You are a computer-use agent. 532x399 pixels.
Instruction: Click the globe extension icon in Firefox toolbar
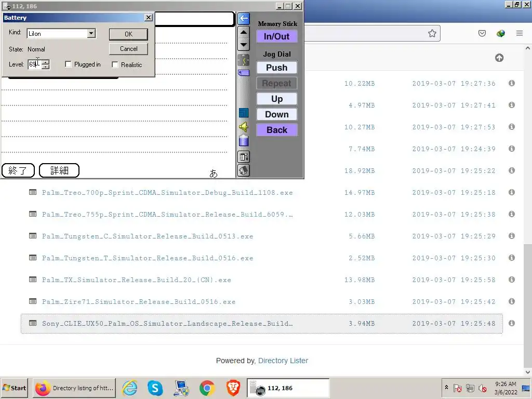click(500, 33)
